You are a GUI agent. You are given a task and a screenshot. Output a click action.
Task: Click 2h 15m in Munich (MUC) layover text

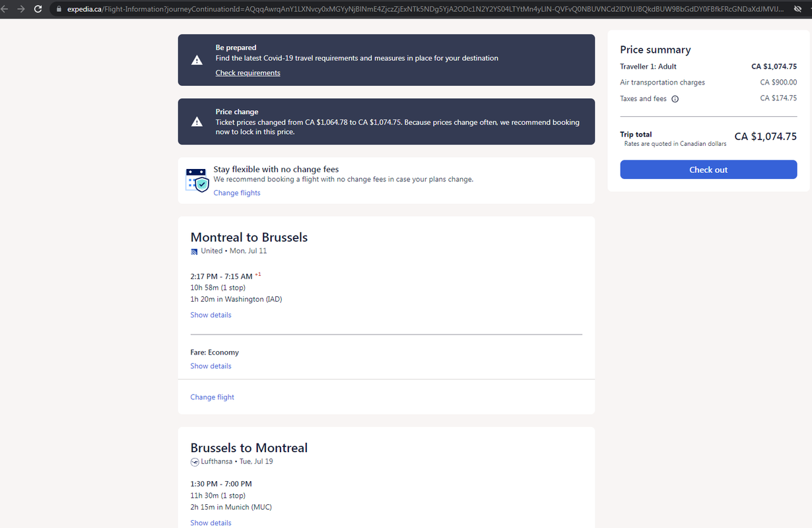pyautogui.click(x=231, y=507)
